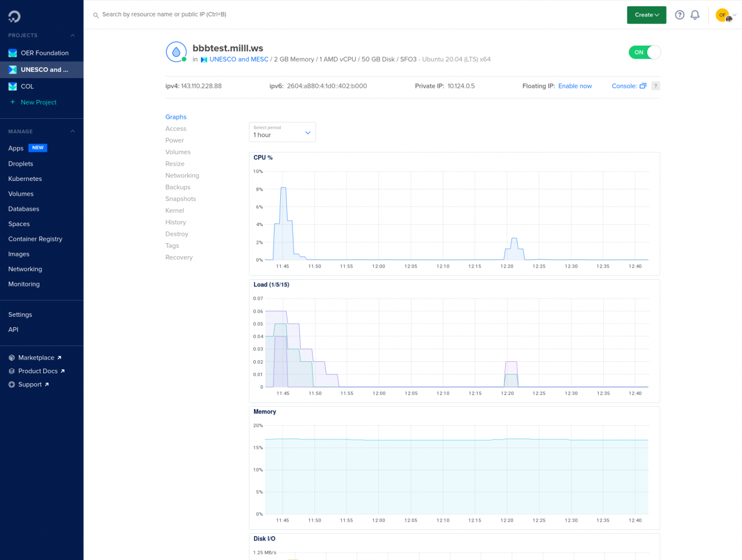Image resolution: width=742 pixels, height=560 pixels.
Task: Toggle the droplet ON power switch
Action: (x=645, y=53)
